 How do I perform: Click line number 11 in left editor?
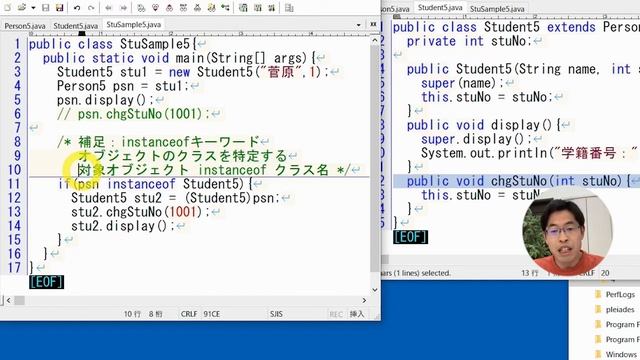(14, 184)
